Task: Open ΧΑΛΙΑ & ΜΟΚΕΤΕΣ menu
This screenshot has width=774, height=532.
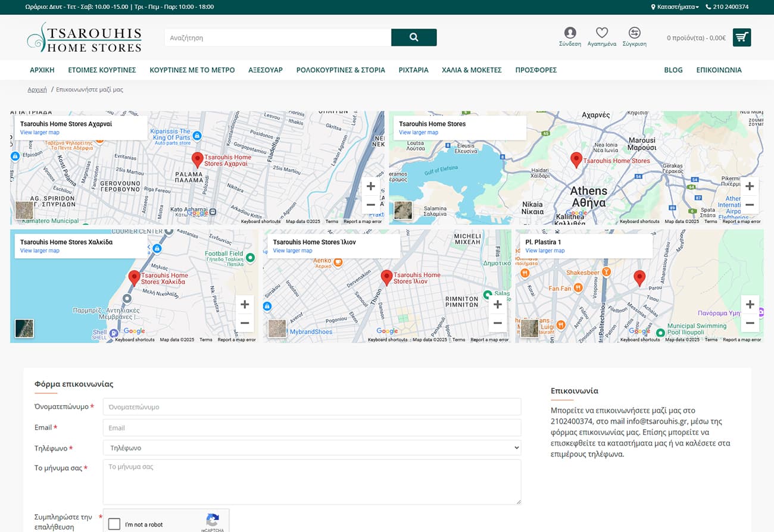Action: pos(472,70)
